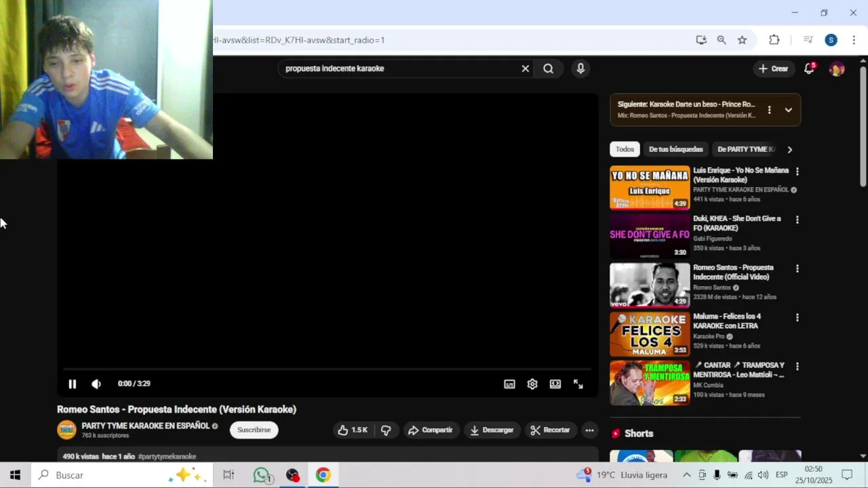The height and width of the screenshot is (488, 868).
Task: Open 'She Don't Give a FO' thumbnail
Action: pyautogui.click(x=650, y=237)
